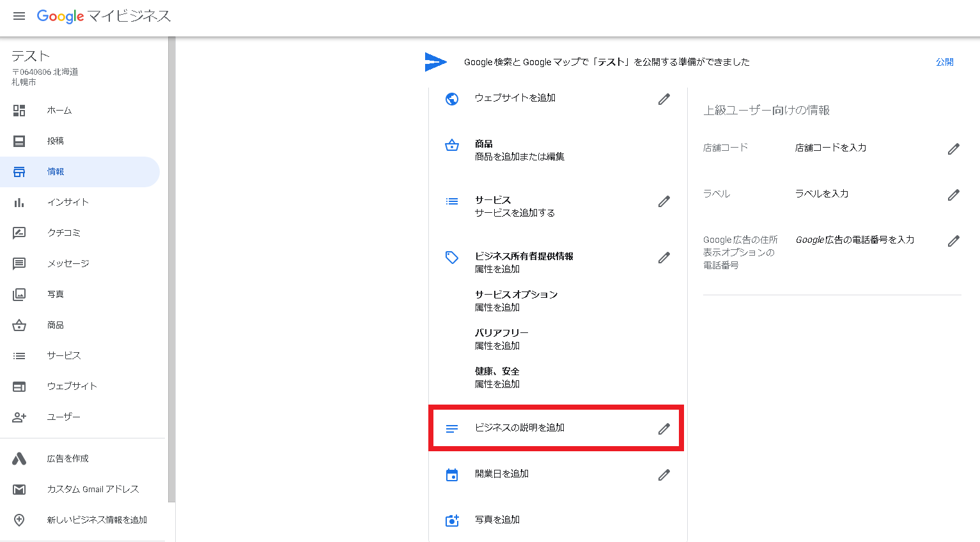Edit ビジネスの説明 with pencil icon
Screen dimensions: 980x542
(664, 429)
